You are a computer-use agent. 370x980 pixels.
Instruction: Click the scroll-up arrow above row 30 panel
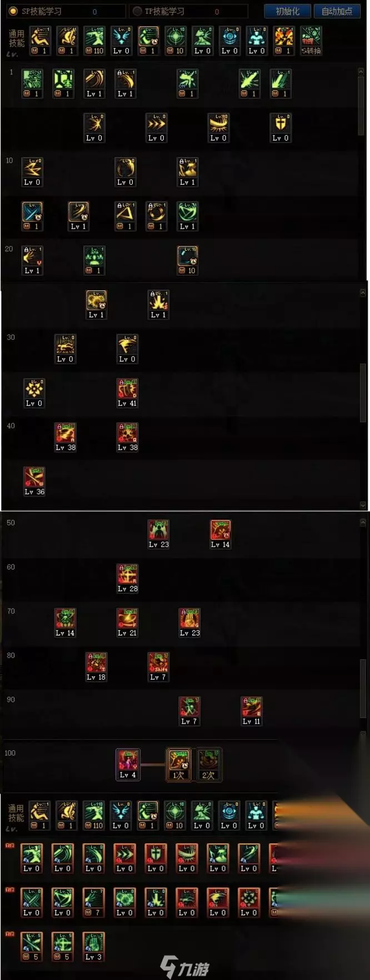click(363, 292)
